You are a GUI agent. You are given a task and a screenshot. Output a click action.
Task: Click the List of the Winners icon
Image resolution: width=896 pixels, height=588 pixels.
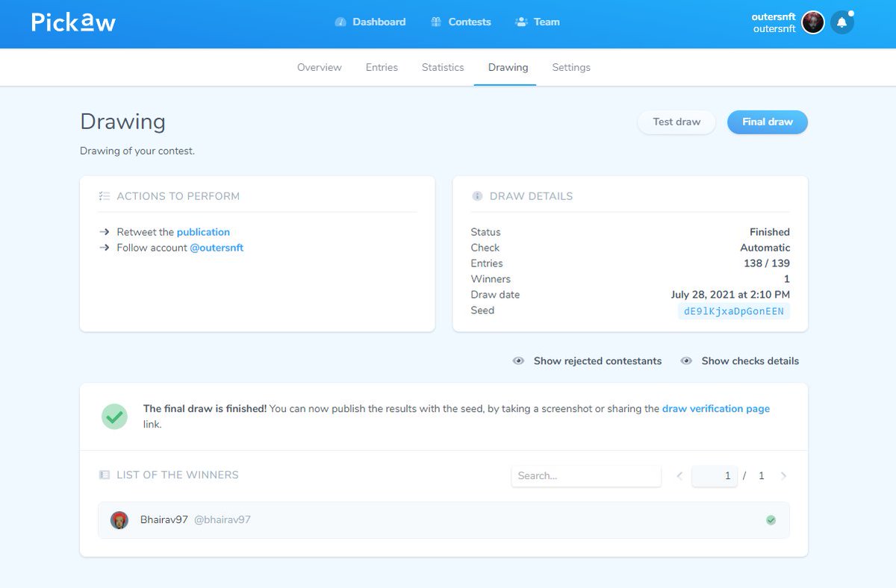105,475
